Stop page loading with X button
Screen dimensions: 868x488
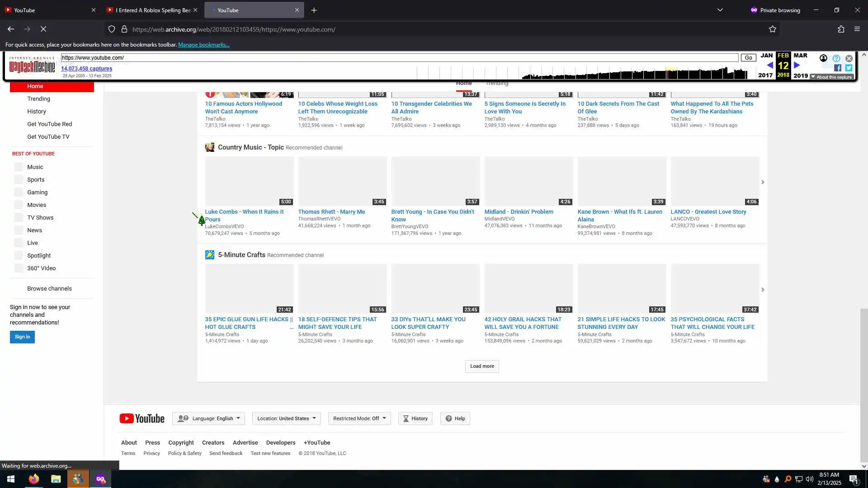43,29
